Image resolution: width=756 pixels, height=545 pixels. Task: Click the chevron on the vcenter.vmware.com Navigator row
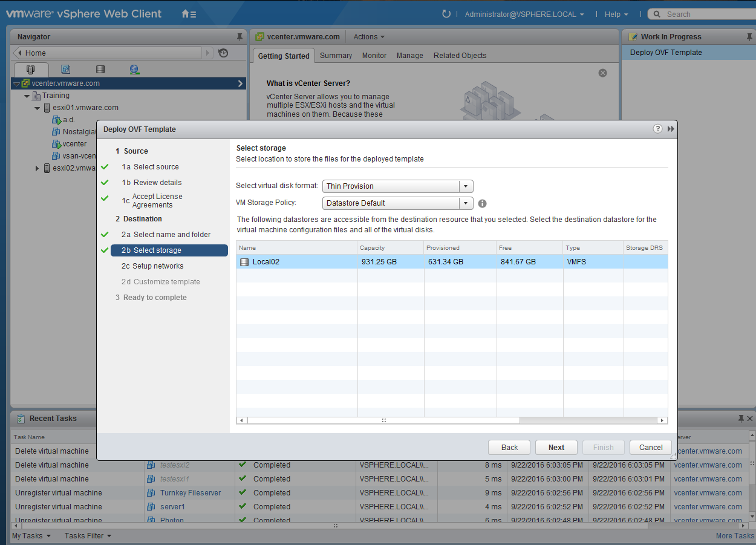point(240,83)
